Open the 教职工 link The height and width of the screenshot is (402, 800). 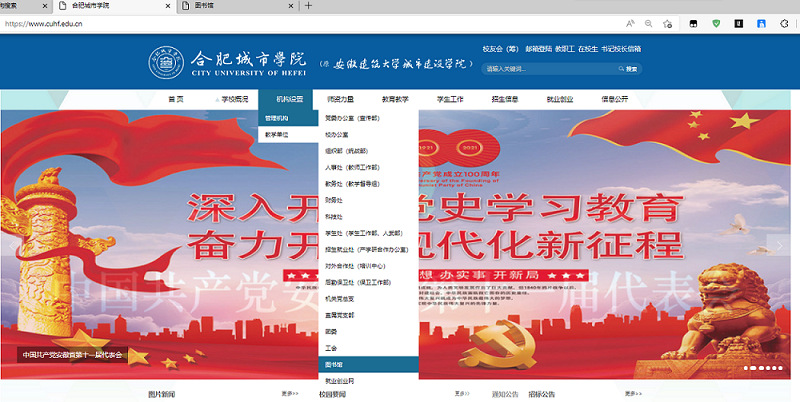pyautogui.click(x=565, y=49)
